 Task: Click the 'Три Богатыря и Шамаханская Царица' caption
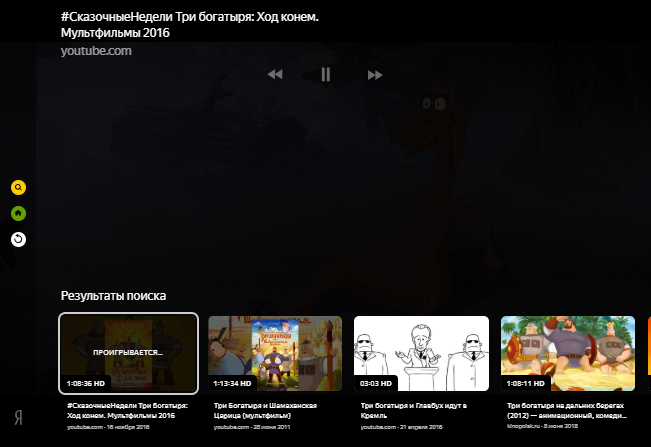point(266,410)
